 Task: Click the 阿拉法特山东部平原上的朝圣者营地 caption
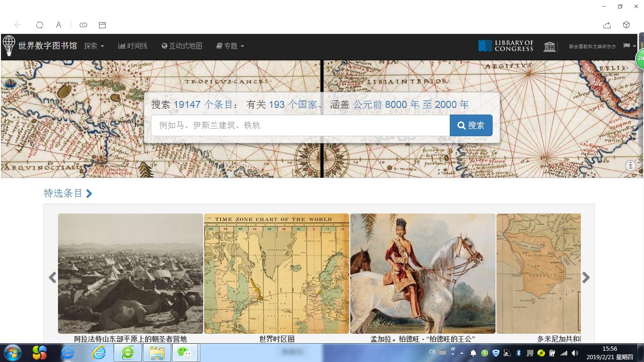131,339
